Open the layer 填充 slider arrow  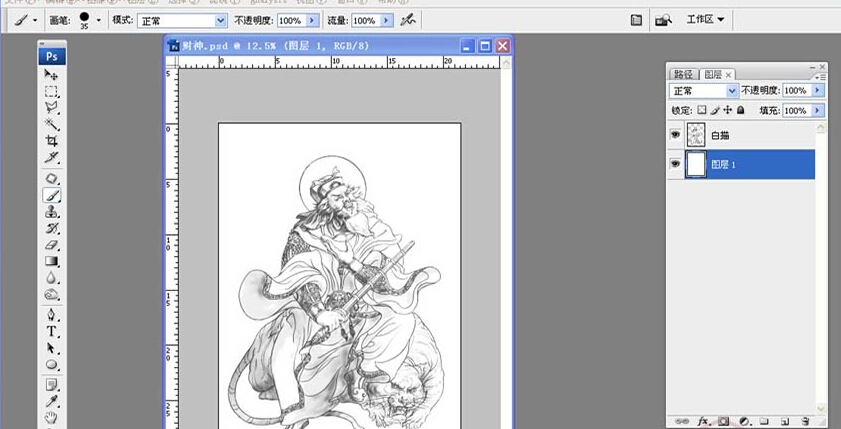click(x=817, y=110)
